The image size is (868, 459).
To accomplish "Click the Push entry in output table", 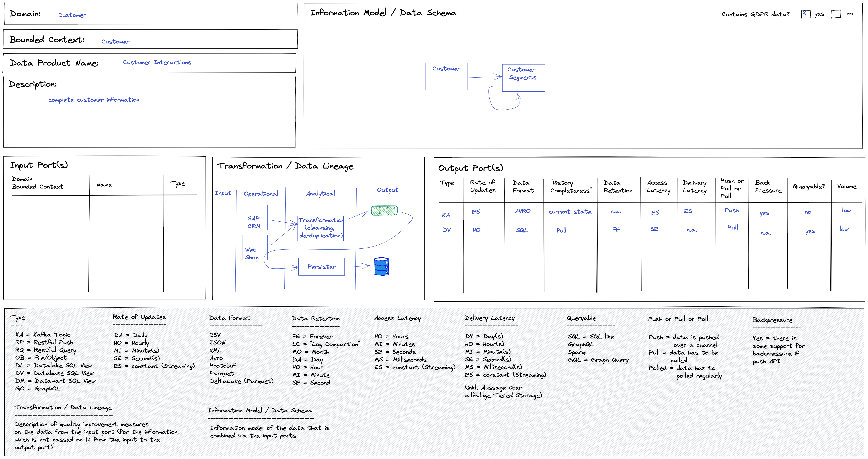I will click(x=732, y=210).
